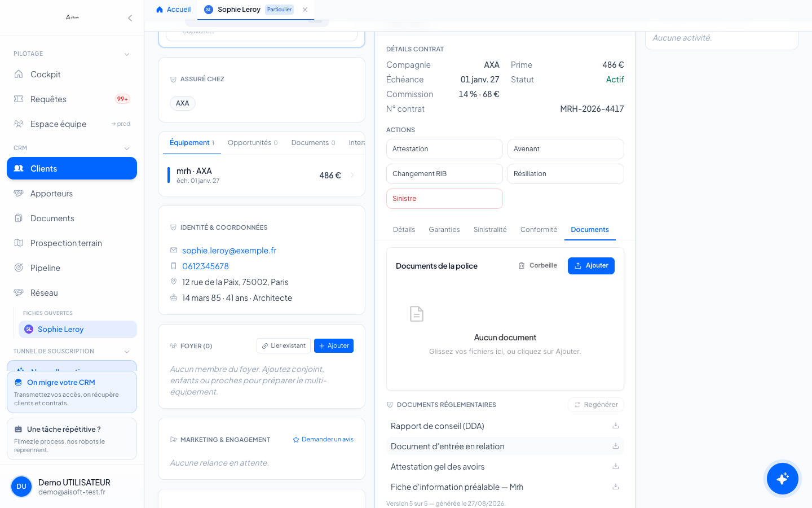Download Fiche d'information préalable — Mrh
This screenshot has height=508, width=812.
pos(616,487)
